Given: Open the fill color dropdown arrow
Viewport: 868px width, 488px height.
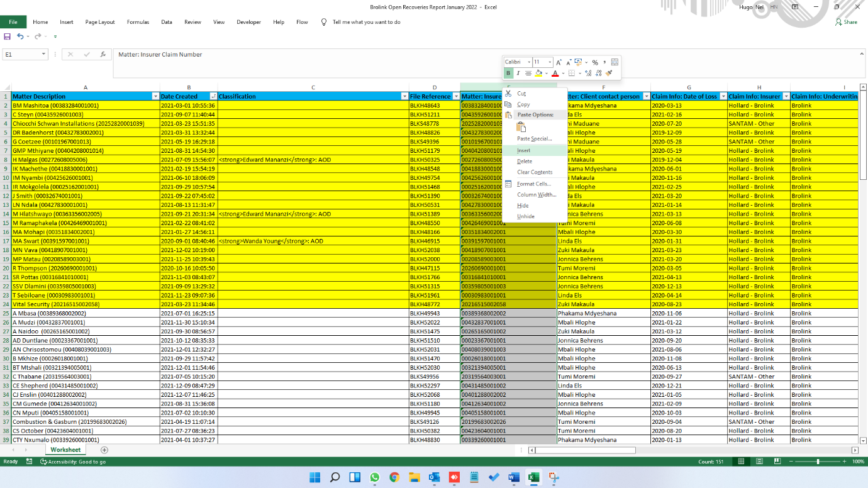Looking at the screenshot, I should 547,74.
